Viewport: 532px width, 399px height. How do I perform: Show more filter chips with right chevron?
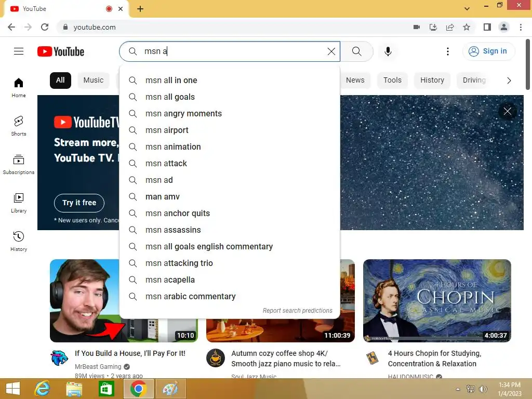(x=509, y=81)
